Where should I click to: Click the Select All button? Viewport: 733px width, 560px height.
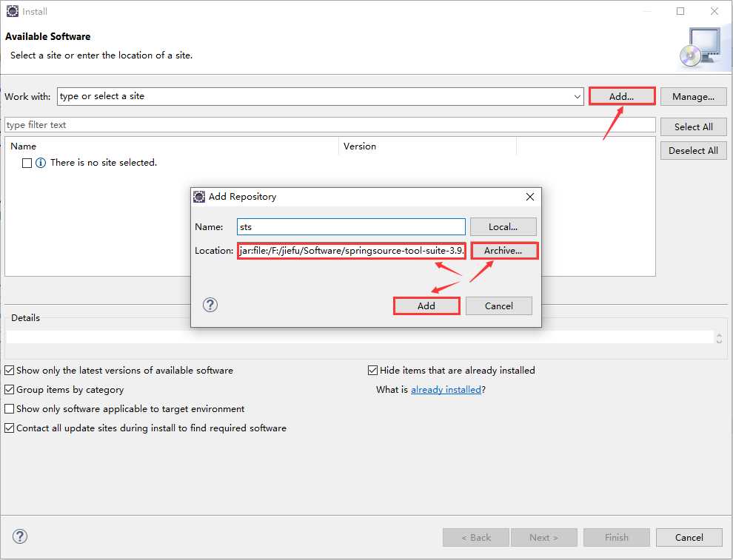click(693, 126)
